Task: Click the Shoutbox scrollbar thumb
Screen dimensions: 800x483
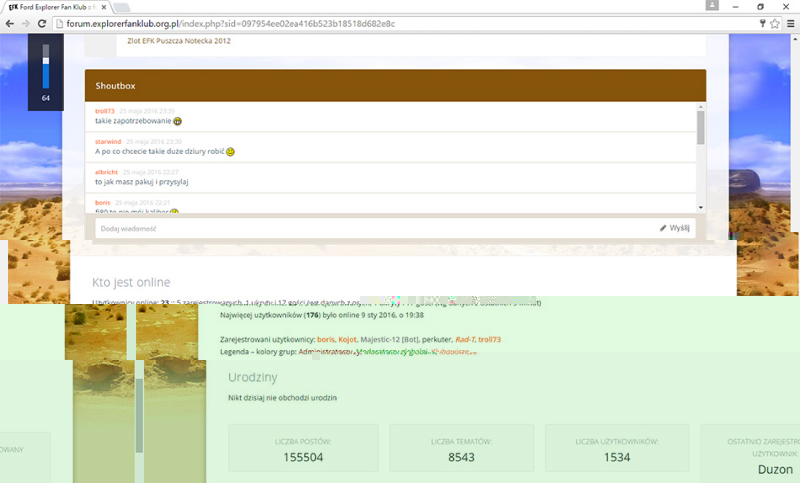Action: tap(701, 128)
